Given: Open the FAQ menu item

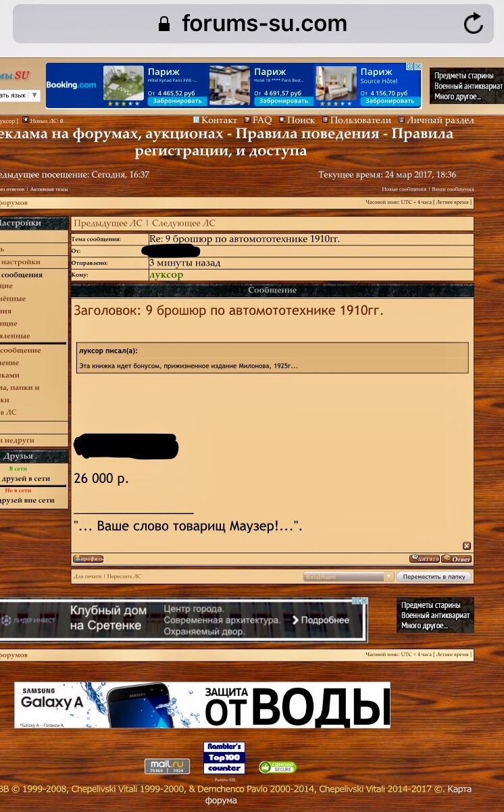Looking at the screenshot, I should coord(261,120).
